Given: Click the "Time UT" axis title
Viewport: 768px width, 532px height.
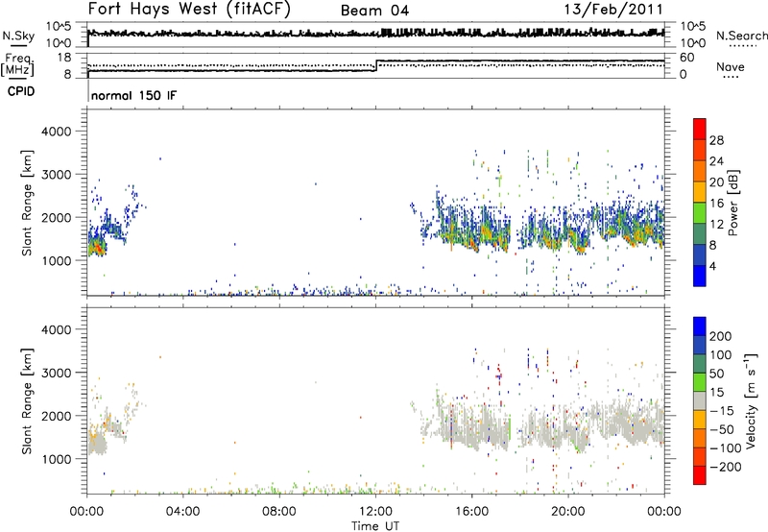Looking at the screenshot, I should point(375,526).
